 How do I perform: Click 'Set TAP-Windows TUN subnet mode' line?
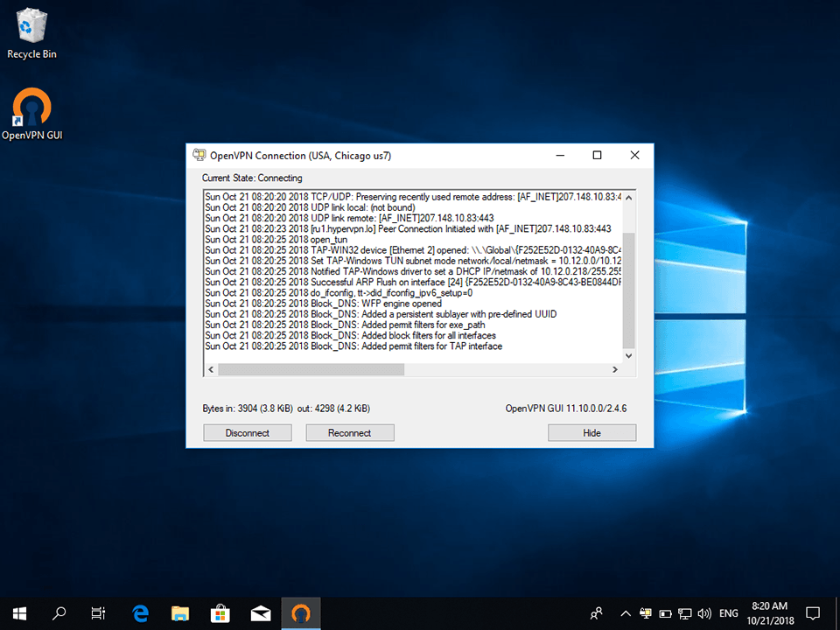[413, 261]
